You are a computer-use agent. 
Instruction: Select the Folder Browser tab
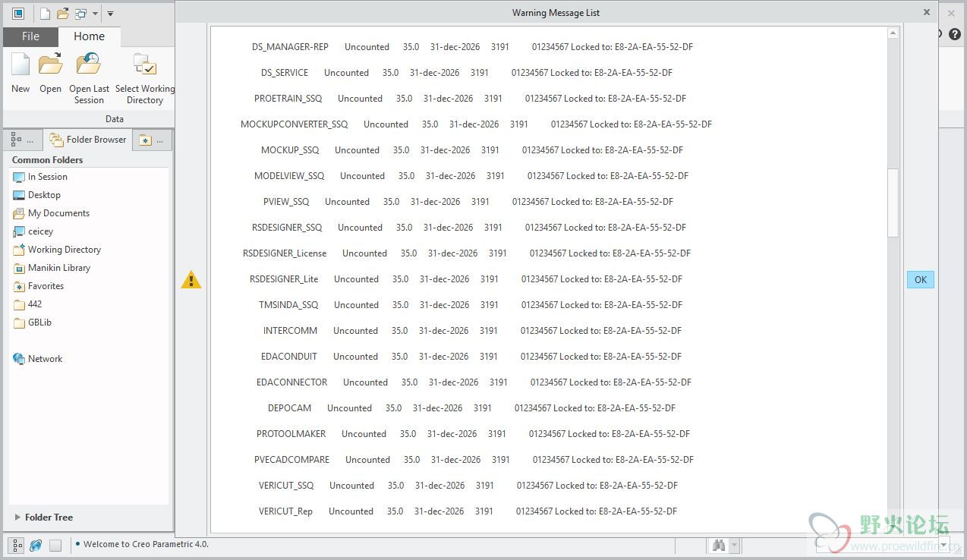tap(87, 140)
